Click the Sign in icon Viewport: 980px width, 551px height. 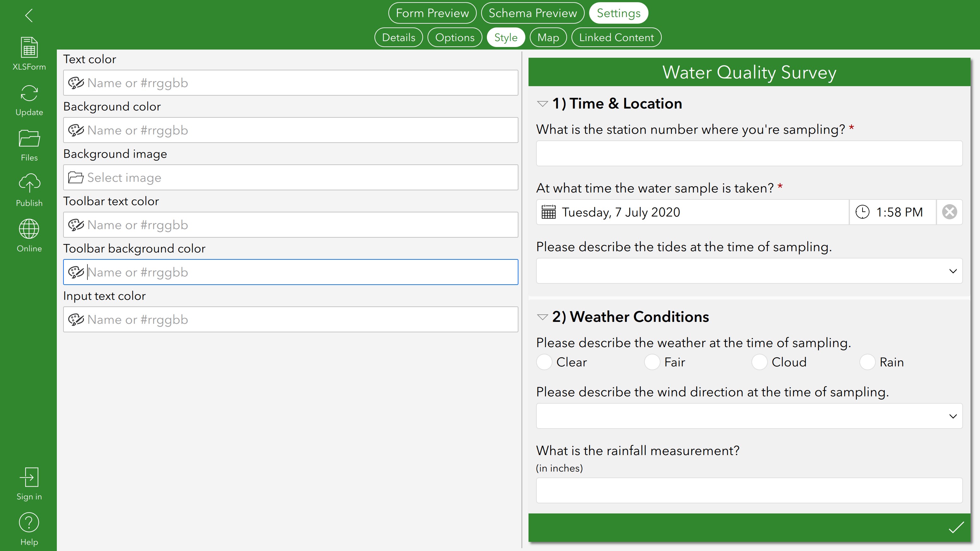pyautogui.click(x=29, y=477)
